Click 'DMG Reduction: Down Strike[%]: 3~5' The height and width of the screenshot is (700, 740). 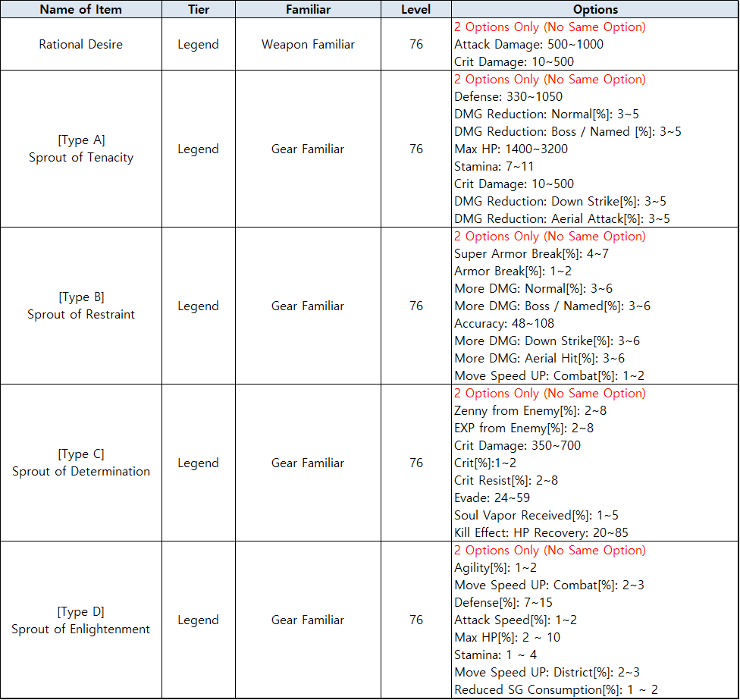[560, 202]
